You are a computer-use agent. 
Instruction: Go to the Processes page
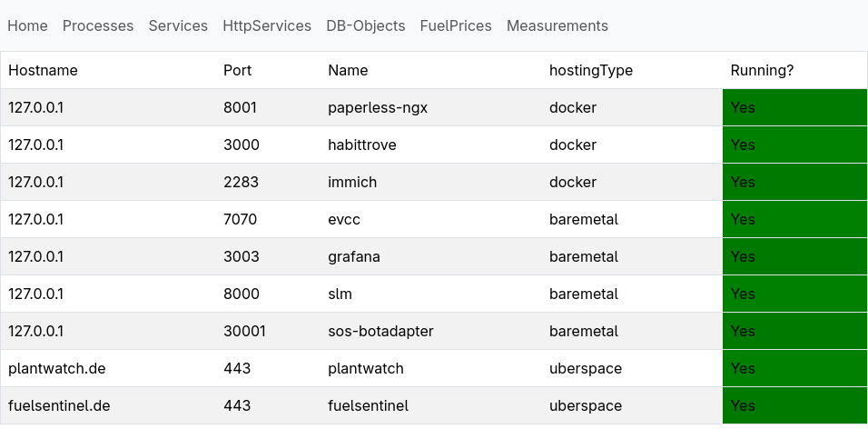[x=98, y=26]
